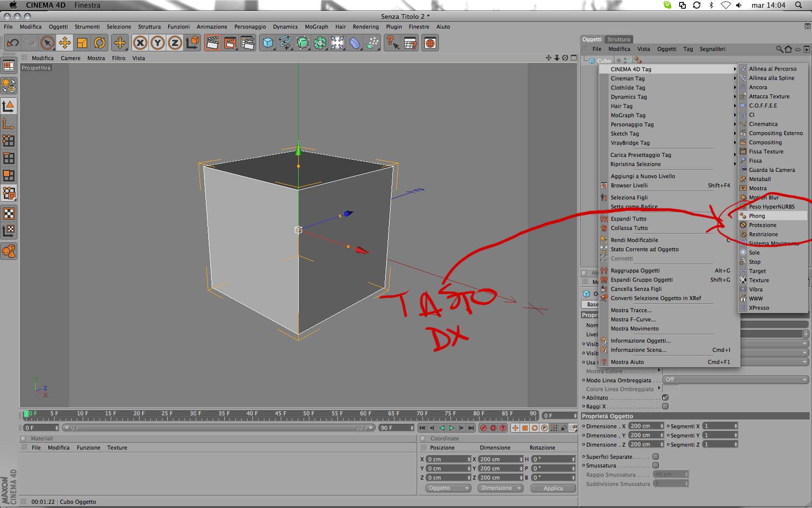
Task: Enable the Smussatura checkbox
Action: (656, 465)
